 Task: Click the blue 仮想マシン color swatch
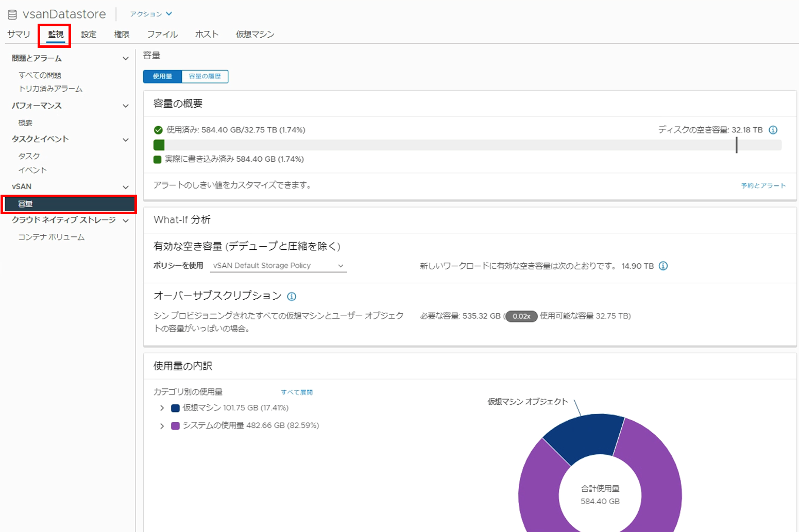(x=175, y=408)
